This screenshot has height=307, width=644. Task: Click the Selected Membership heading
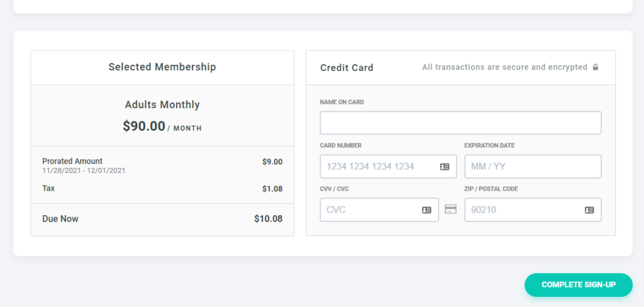click(162, 67)
